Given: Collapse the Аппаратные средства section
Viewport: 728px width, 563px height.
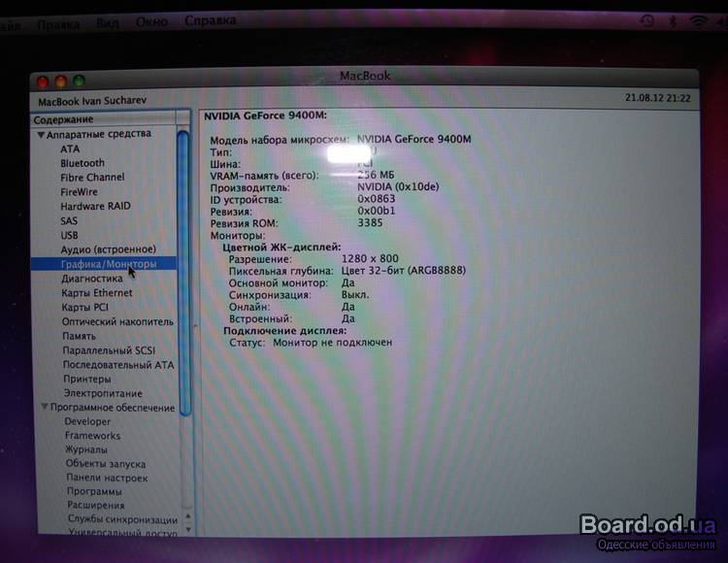Looking at the screenshot, I should click(x=41, y=134).
